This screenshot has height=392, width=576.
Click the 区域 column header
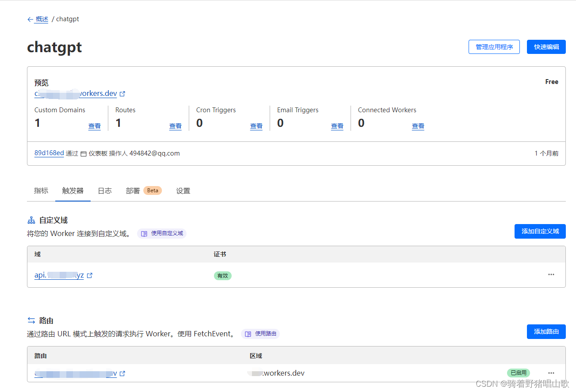point(256,356)
